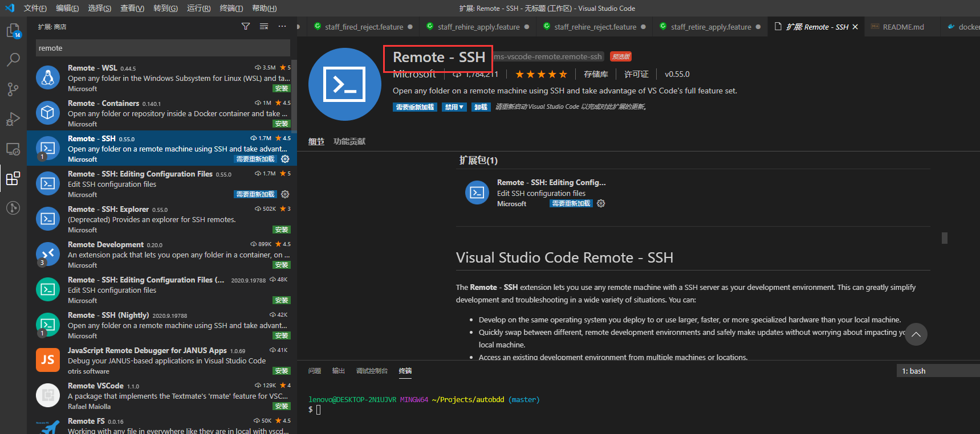Click the Remote Development extension pack icon
Viewport: 980px width, 434px height.
[x=48, y=254]
